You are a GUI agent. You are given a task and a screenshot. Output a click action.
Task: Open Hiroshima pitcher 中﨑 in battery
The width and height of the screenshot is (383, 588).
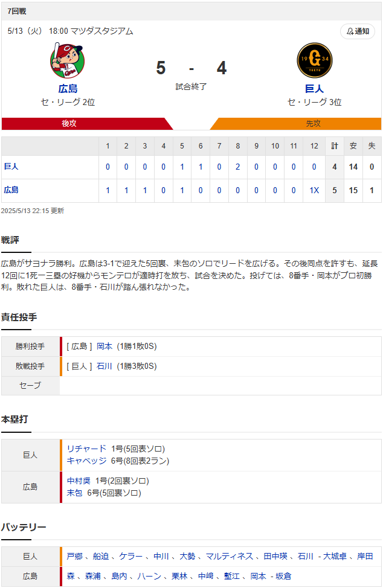[206, 576]
